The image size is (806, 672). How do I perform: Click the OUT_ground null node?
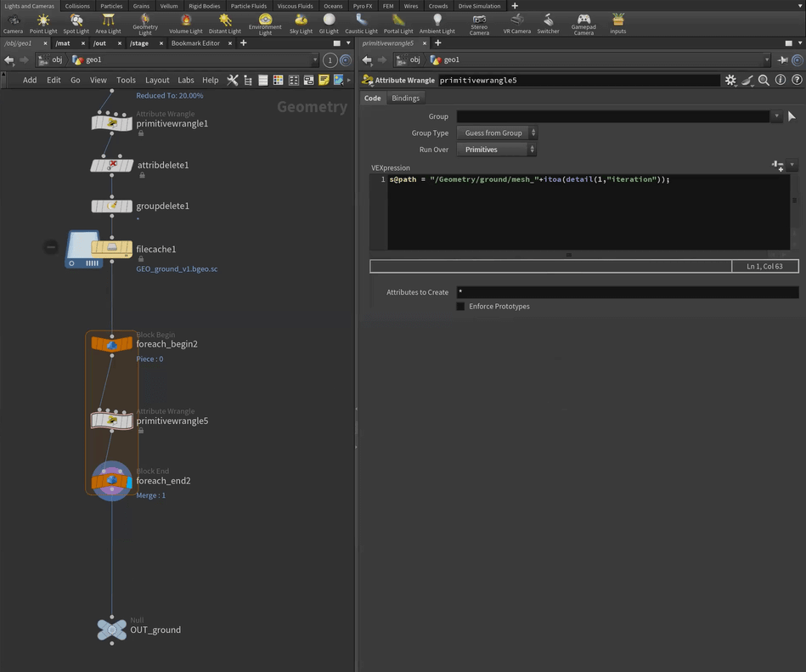(111, 630)
